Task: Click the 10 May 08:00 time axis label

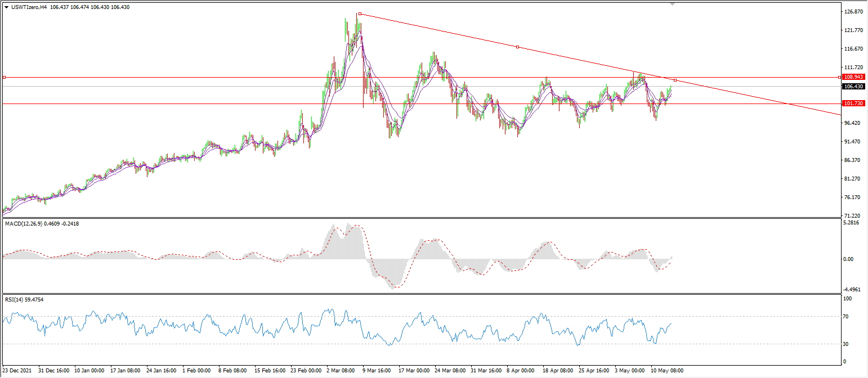Action: (668, 371)
